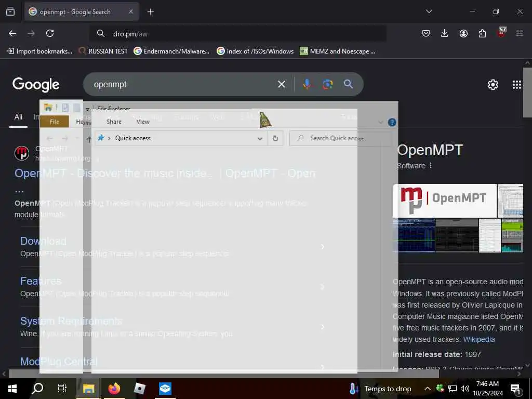532x399 pixels.
Task: Open the green tracker screenshot thumbnail
Action: 512,235
